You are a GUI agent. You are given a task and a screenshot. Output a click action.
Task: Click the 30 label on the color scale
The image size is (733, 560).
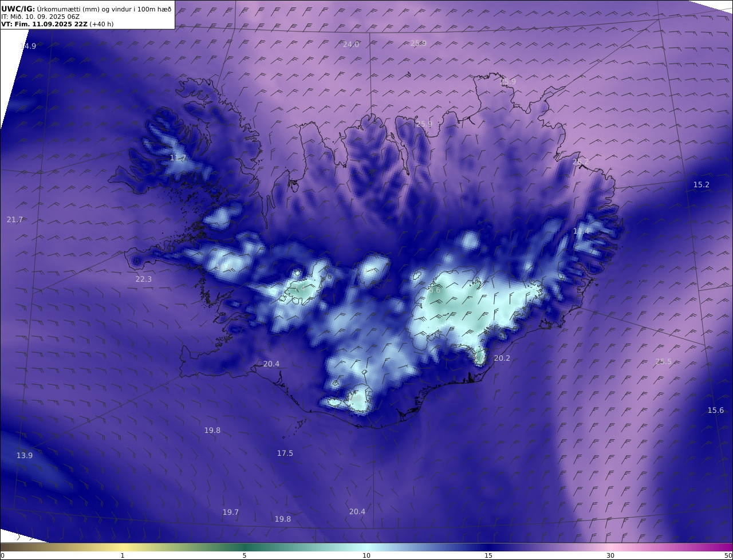pyautogui.click(x=610, y=556)
